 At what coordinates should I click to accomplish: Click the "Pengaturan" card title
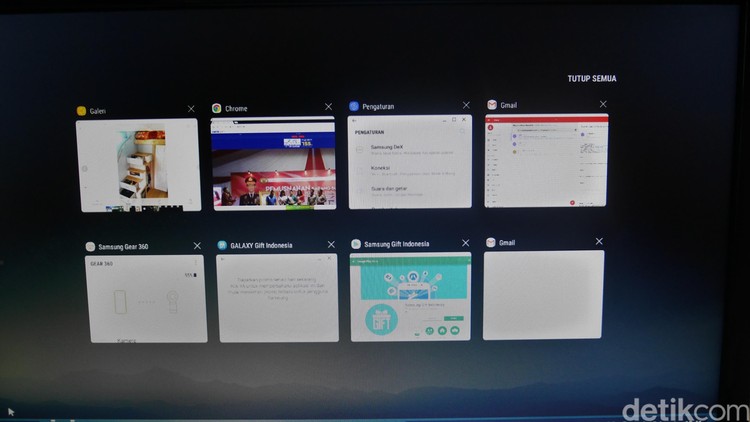click(x=378, y=107)
